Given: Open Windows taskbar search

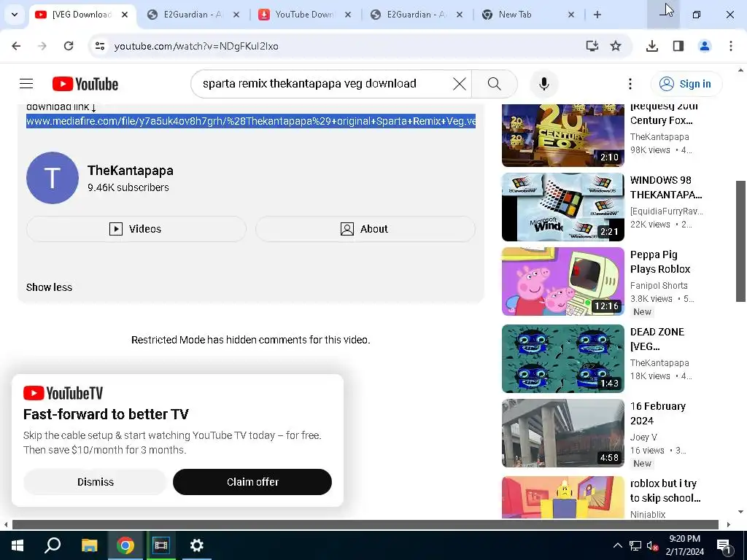Looking at the screenshot, I should pos(53,545).
